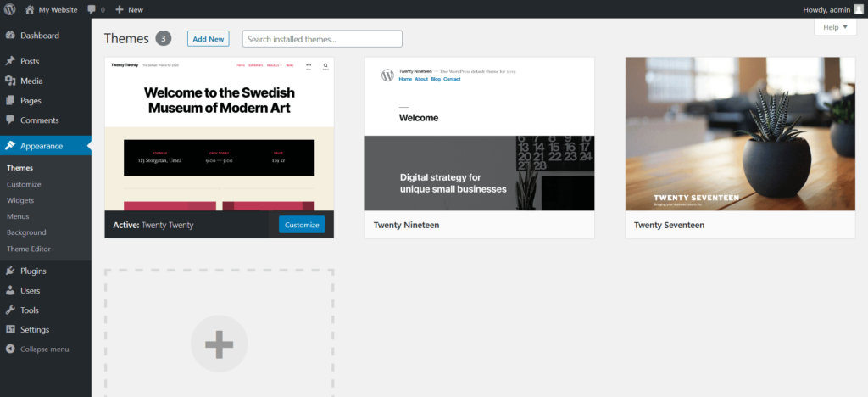Click the Plugins plug icon
This screenshot has width=868, height=397.
pyautogui.click(x=10, y=271)
